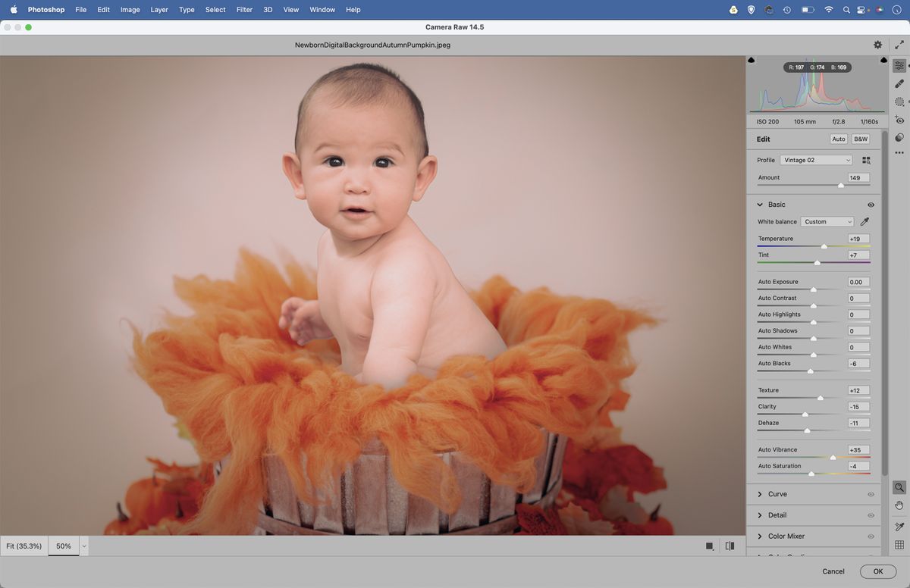This screenshot has height=588, width=910.
Task: Open Time Machine menu bar icon
Action: 787,10
